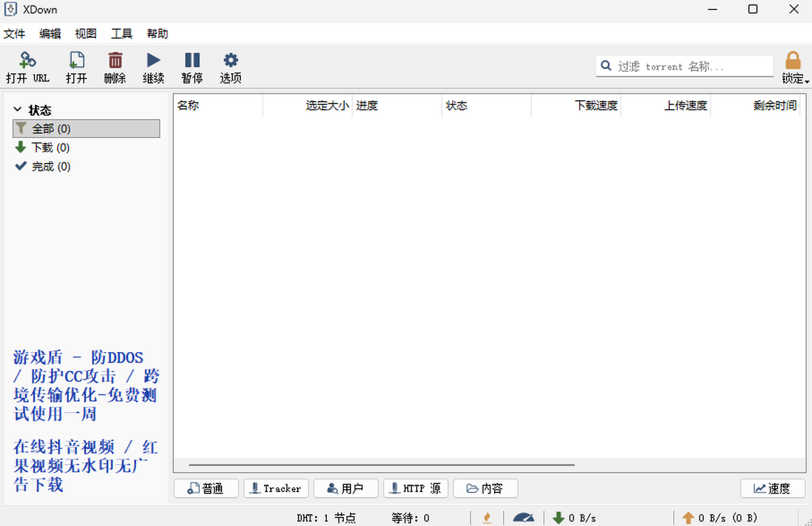Maximize the XDown window
This screenshot has height=526, width=812.
[753, 9]
